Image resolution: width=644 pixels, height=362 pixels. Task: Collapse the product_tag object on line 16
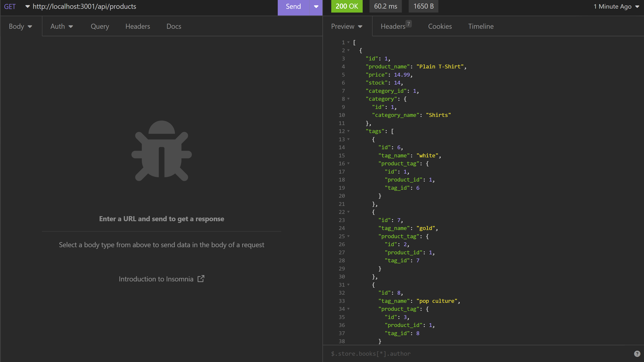pyautogui.click(x=348, y=163)
